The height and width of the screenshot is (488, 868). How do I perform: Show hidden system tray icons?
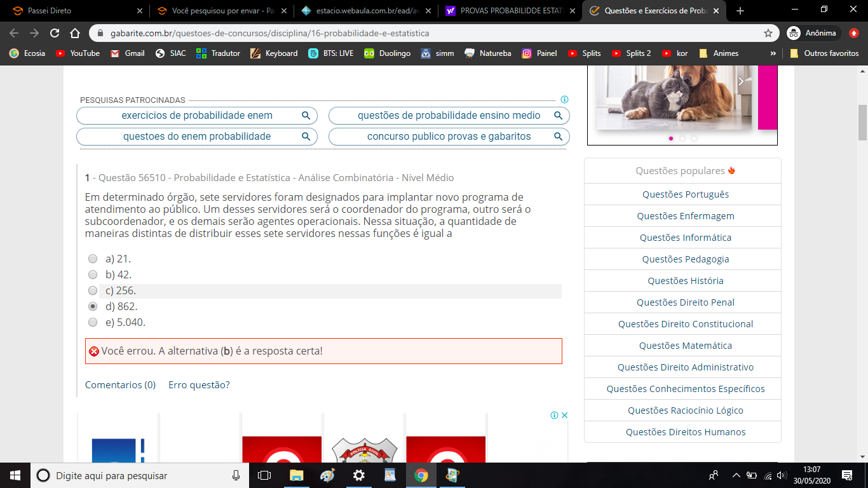click(736, 475)
